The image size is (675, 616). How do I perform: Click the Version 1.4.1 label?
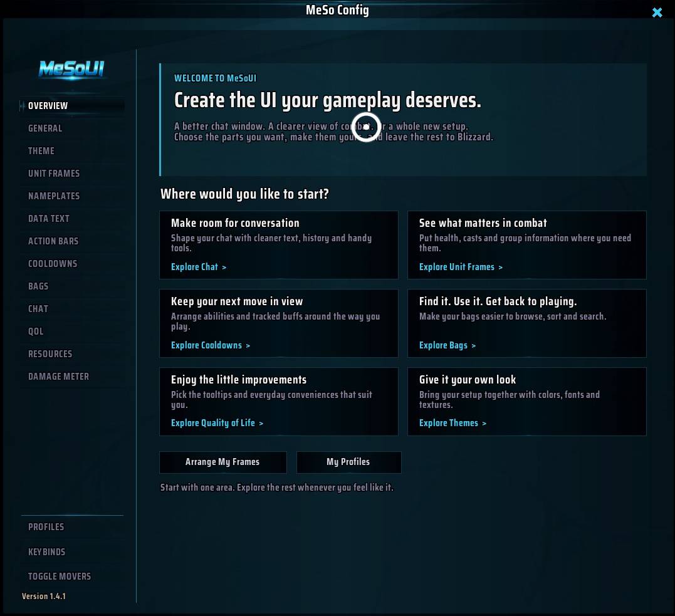[44, 596]
